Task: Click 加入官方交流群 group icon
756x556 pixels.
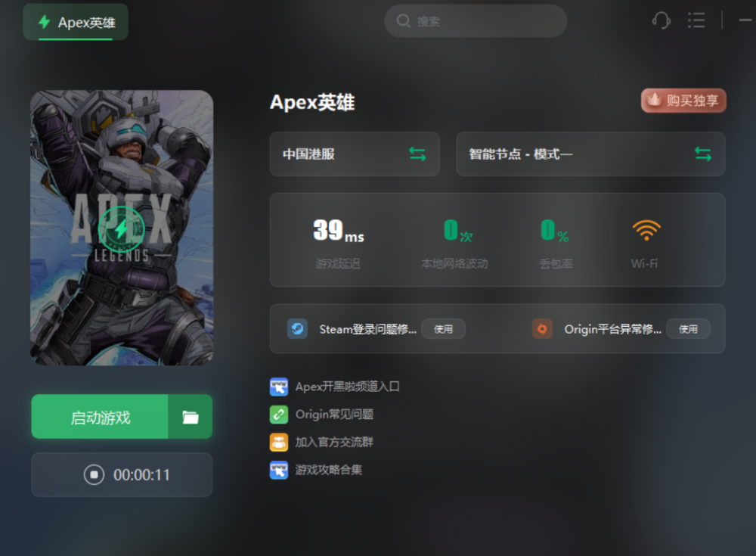Action: click(279, 442)
